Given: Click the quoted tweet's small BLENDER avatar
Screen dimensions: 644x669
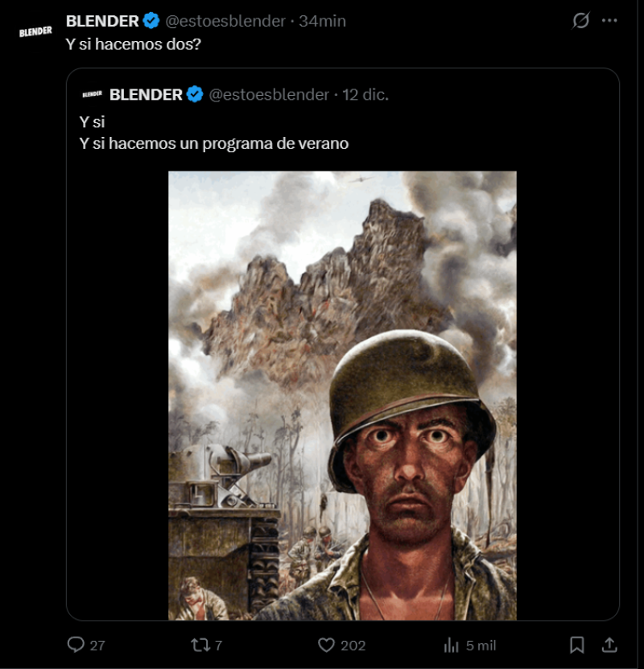Looking at the screenshot, I should click(92, 94).
